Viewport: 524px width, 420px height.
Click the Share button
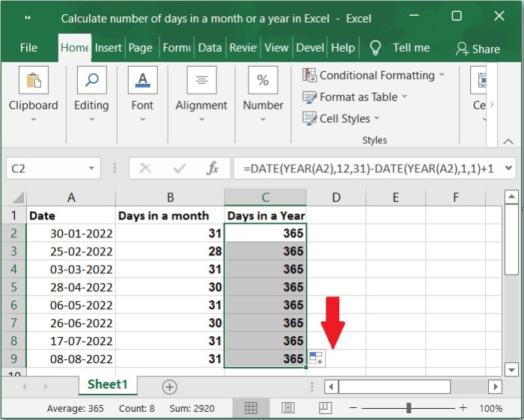tap(478, 49)
